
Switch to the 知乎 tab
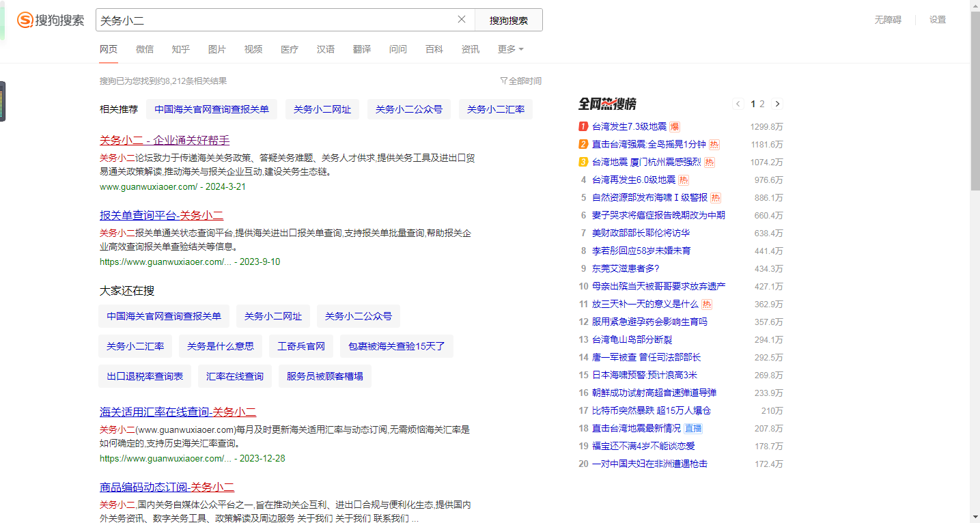point(181,49)
